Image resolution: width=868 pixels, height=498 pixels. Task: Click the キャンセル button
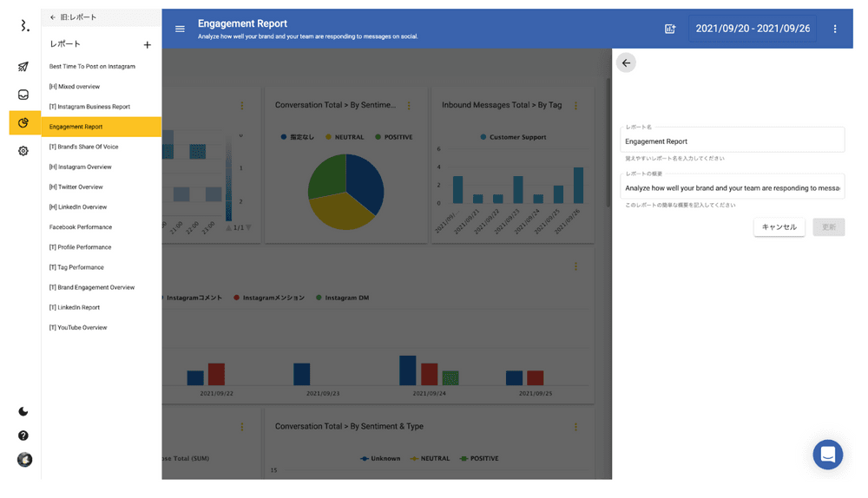(779, 227)
